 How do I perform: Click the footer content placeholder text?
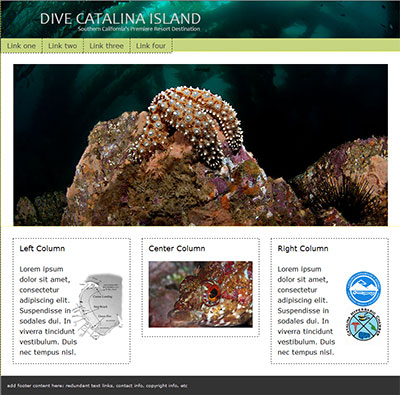(97, 386)
